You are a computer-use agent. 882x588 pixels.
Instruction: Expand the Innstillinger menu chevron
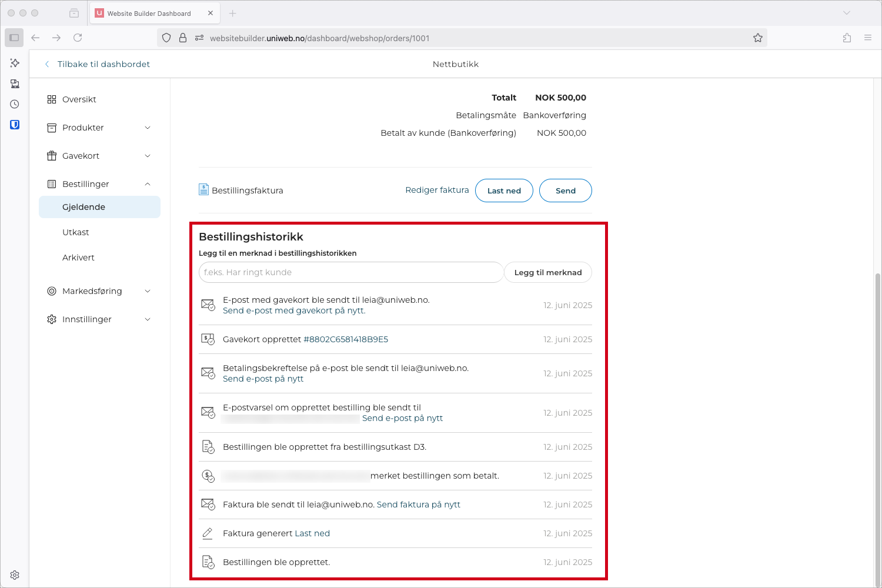click(x=148, y=319)
